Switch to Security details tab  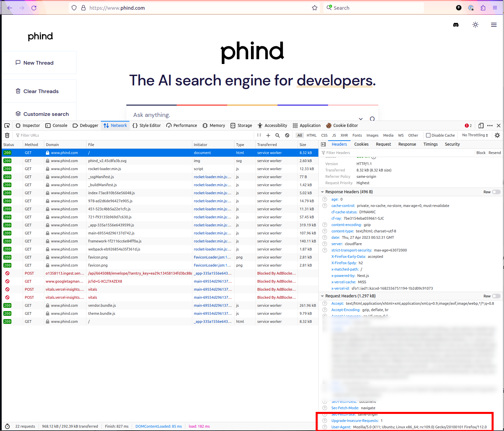(x=452, y=144)
